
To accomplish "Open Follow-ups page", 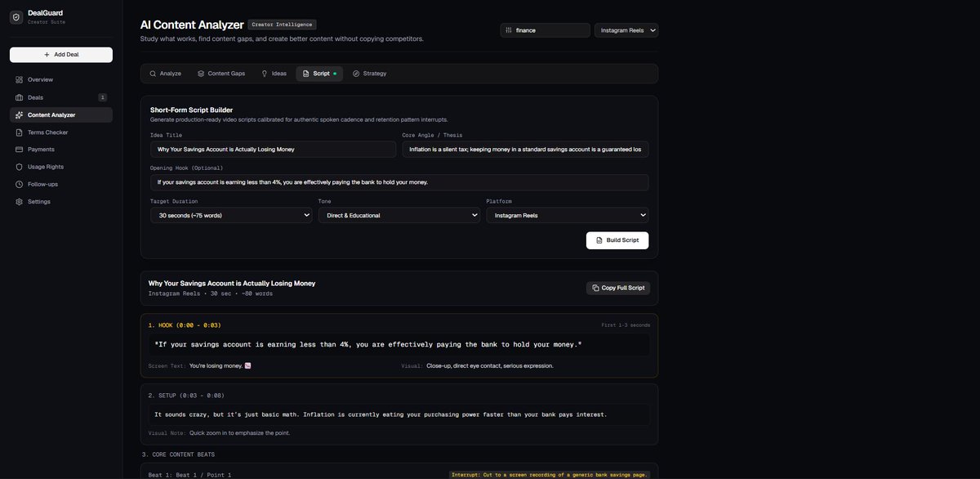I will [61, 184].
